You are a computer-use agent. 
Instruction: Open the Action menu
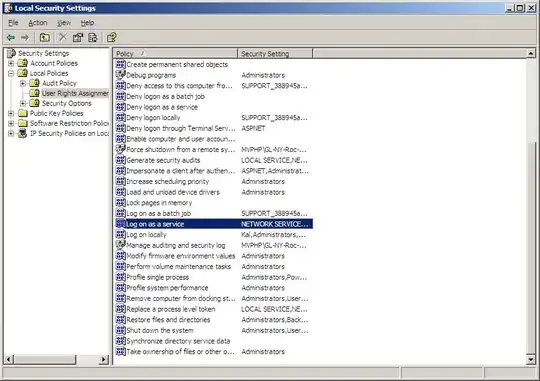click(38, 23)
